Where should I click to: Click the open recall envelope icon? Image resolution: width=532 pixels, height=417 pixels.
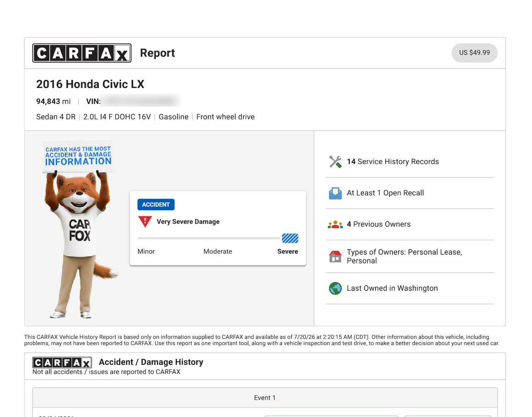pyautogui.click(x=335, y=193)
